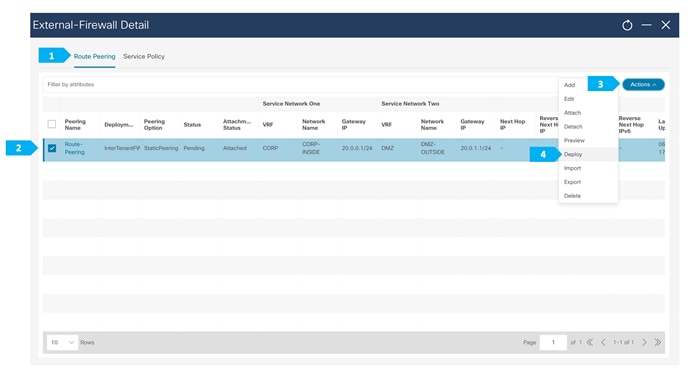Screen dimensions: 696x374
Task: Click the DMZ-OUTSIDE network name cell
Action: coord(433,148)
